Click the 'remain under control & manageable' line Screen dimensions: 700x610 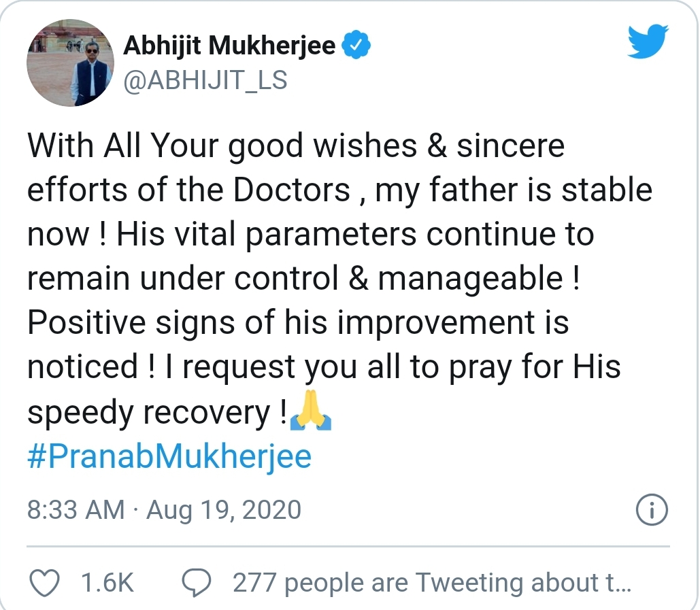pyautogui.click(x=303, y=278)
